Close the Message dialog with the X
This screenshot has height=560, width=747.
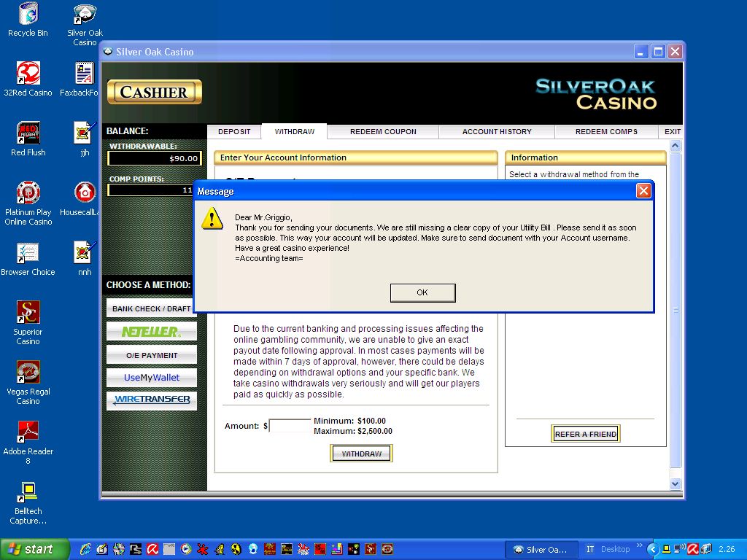point(643,191)
